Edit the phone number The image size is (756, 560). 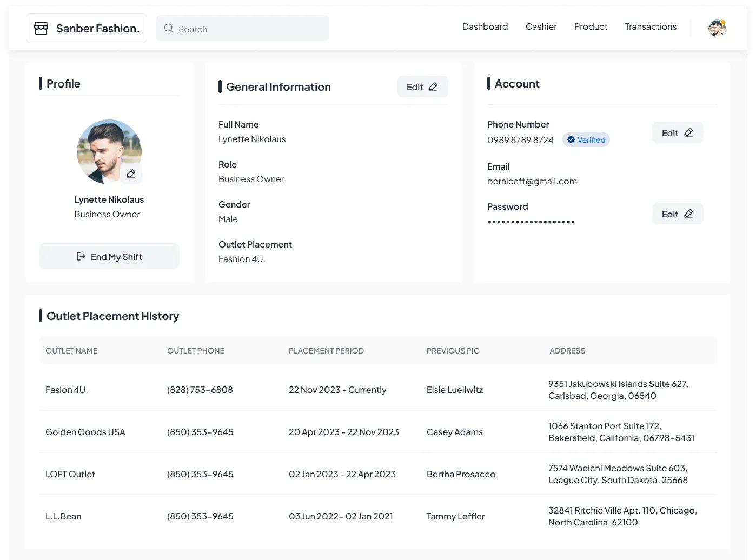coord(678,132)
